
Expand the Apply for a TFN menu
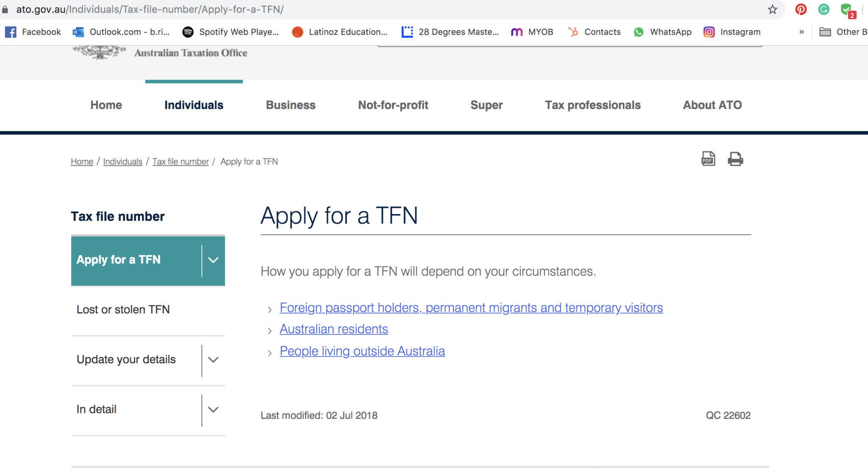click(x=214, y=260)
